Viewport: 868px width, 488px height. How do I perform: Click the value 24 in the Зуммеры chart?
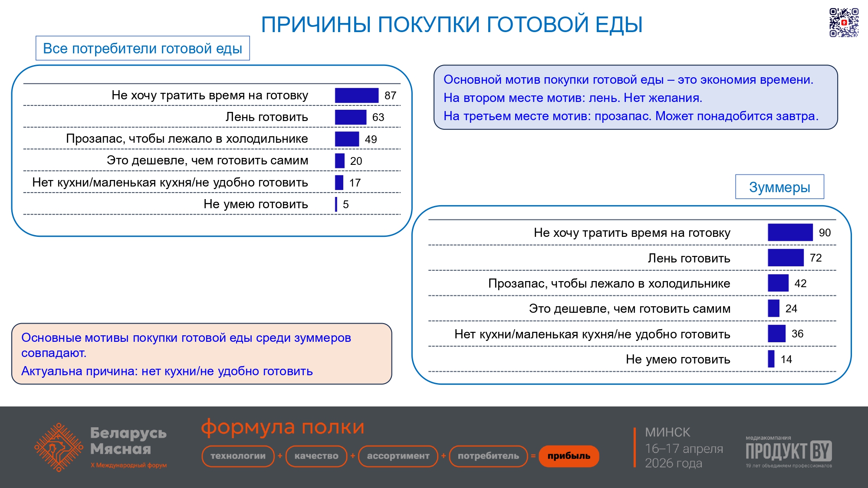click(791, 308)
